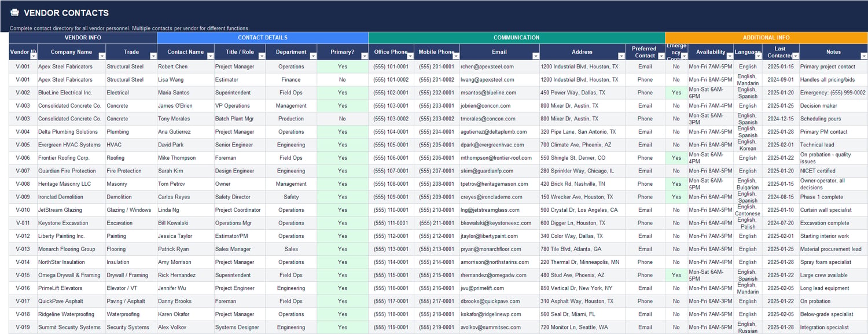868x334 pixels.
Task: Open the Office Phone filter dropdown
Action: tap(410, 56)
